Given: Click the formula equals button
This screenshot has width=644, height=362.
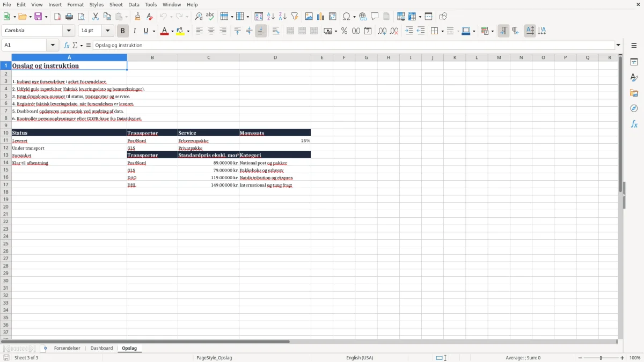Looking at the screenshot, I should [x=88, y=46].
